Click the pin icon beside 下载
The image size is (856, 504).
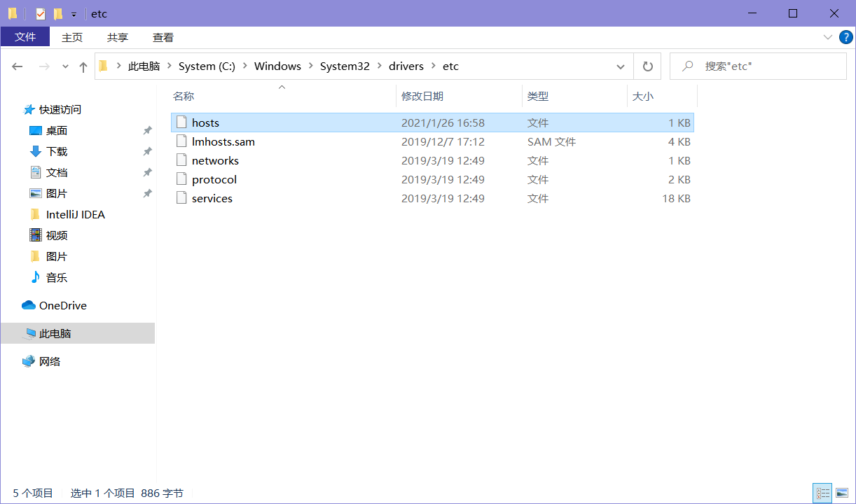[x=147, y=151]
